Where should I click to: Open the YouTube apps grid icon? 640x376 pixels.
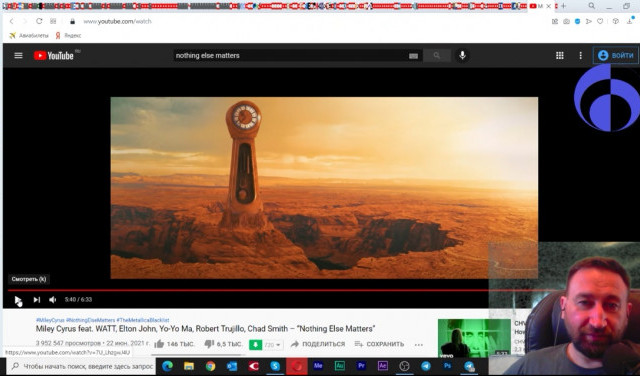coord(560,56)
